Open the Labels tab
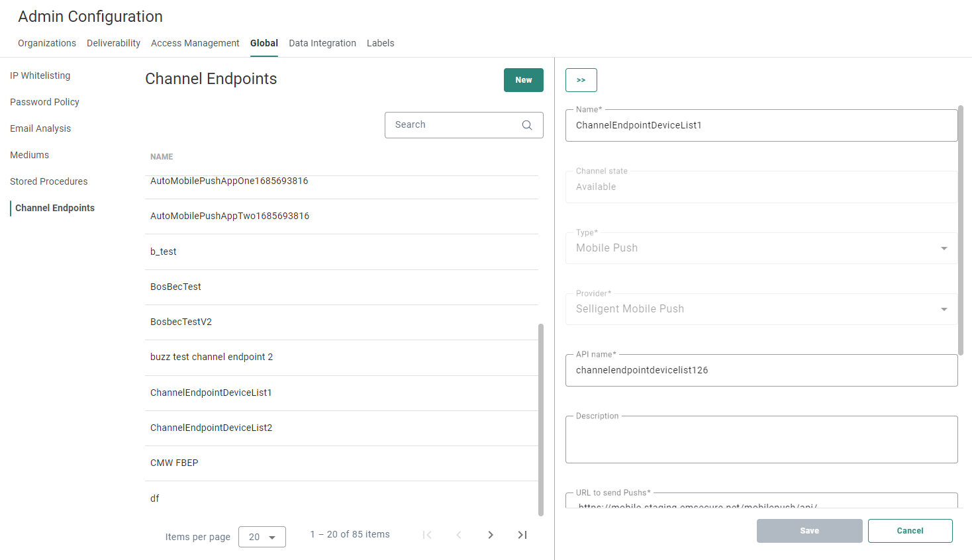The width and height of the screenshot is (972, 560). [380, 42]
